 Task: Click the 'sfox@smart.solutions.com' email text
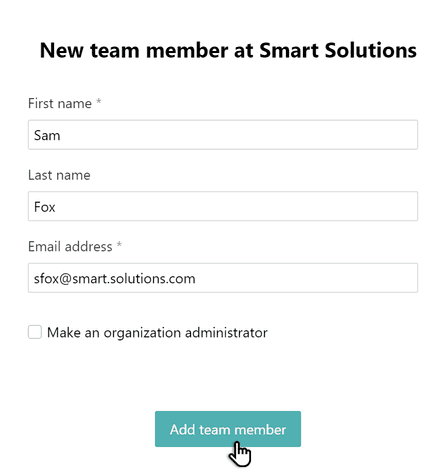(x=114, y=279)
